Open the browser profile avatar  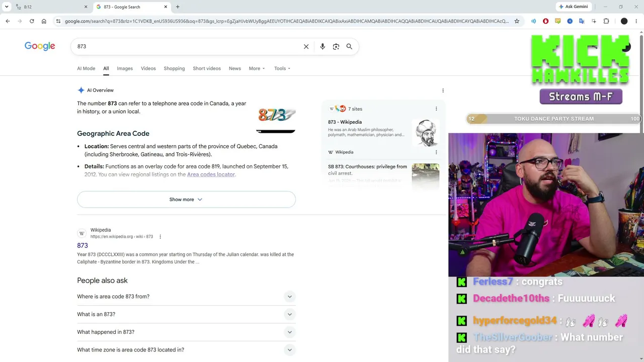point(624,21)
